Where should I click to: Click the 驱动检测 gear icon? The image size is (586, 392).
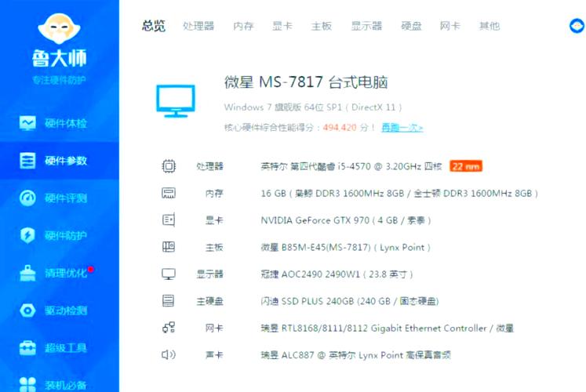(27, 310)
